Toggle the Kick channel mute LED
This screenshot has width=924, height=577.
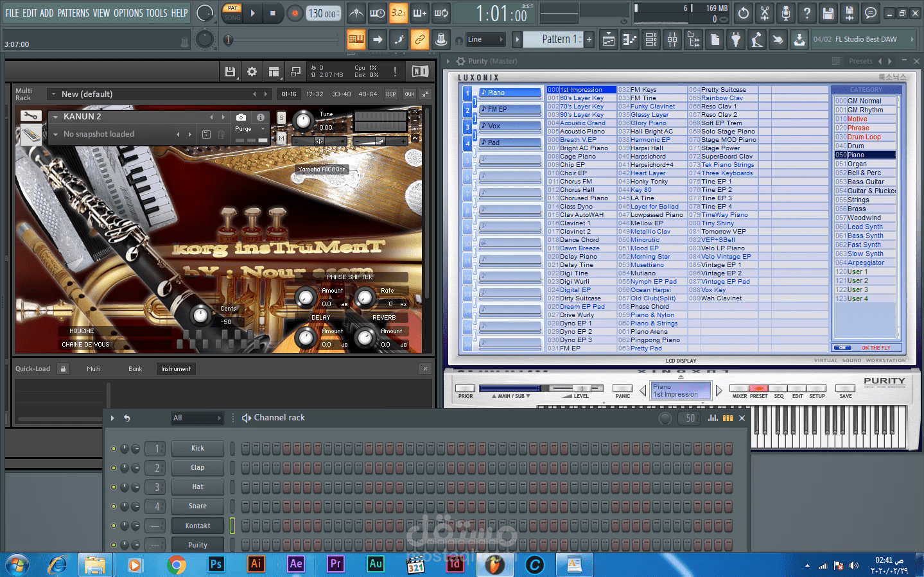click(x=114, y=449)
